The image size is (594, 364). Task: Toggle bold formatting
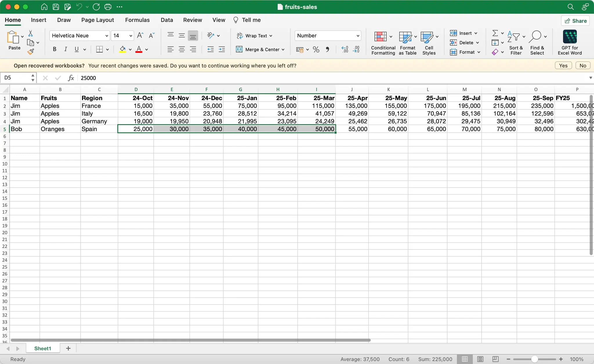tap(54, 49)
